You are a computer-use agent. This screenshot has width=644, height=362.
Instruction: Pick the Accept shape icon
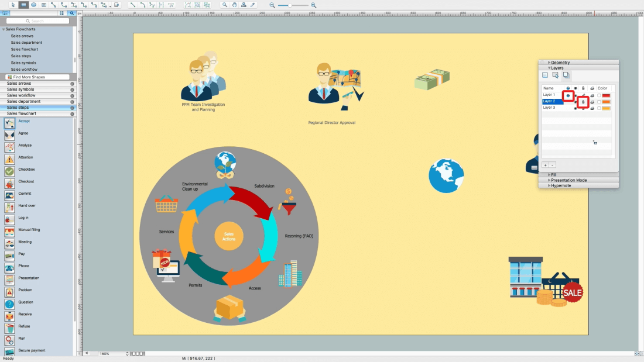click(9, 123)
